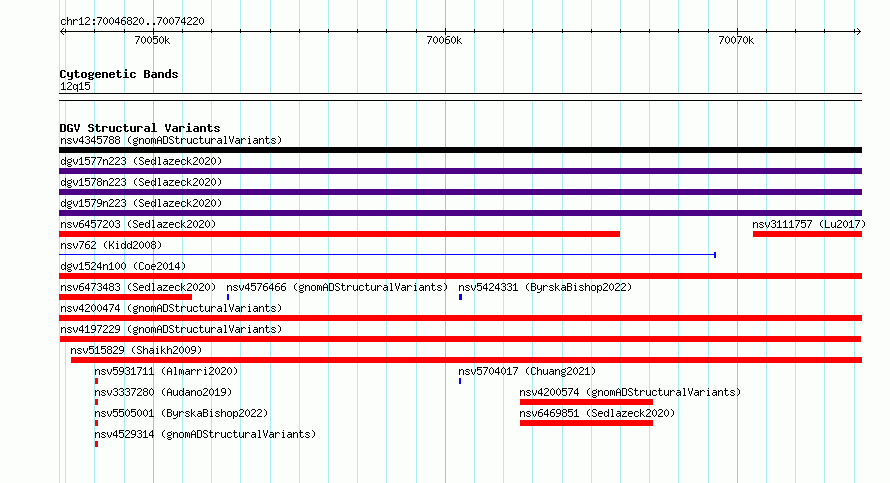
Task: Click the ruler's left arrowhead
Action: 62,32
